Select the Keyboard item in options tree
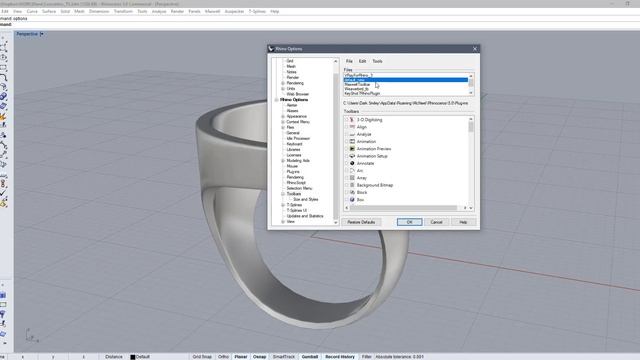Screen dimensions: 640x360 click(294, 144)
